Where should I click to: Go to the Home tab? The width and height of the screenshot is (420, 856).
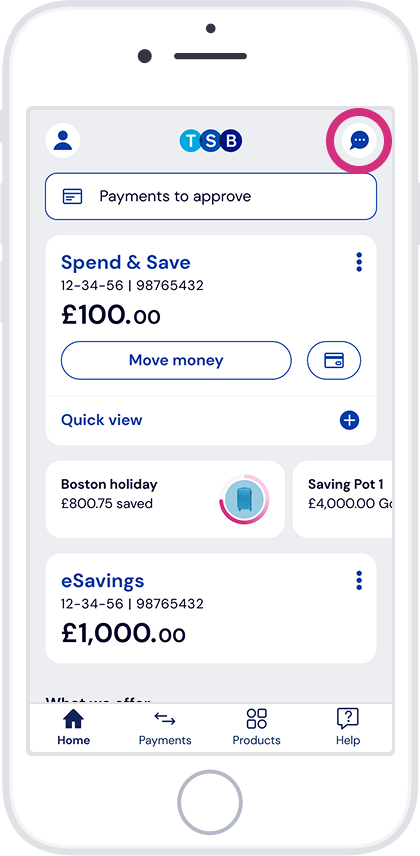(74, 728)
